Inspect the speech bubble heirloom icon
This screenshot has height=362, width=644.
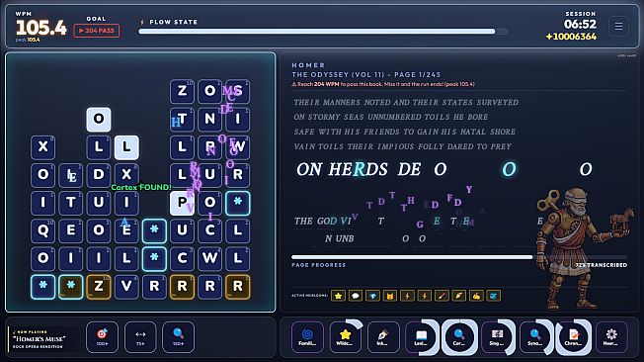click(356, 296)
